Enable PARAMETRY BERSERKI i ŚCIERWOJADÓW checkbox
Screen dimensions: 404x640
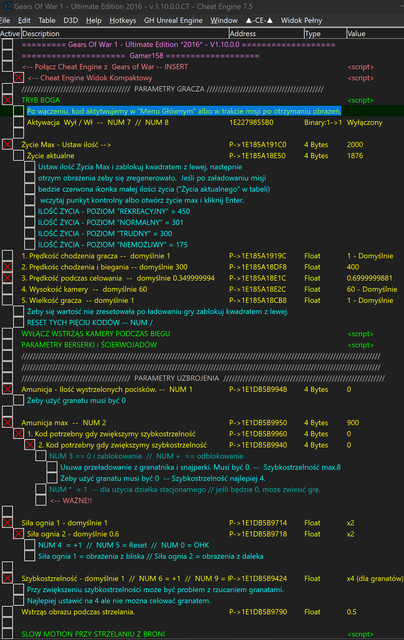(7, 344)
